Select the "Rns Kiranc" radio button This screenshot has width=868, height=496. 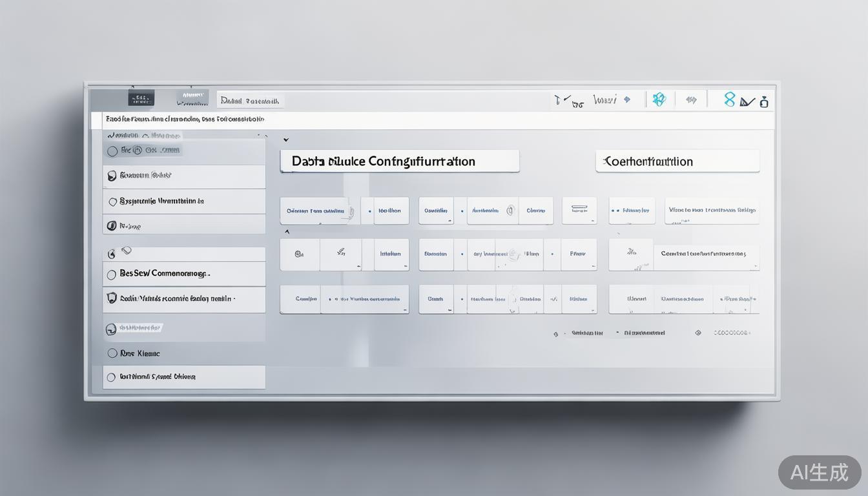[x=112, y=353]
